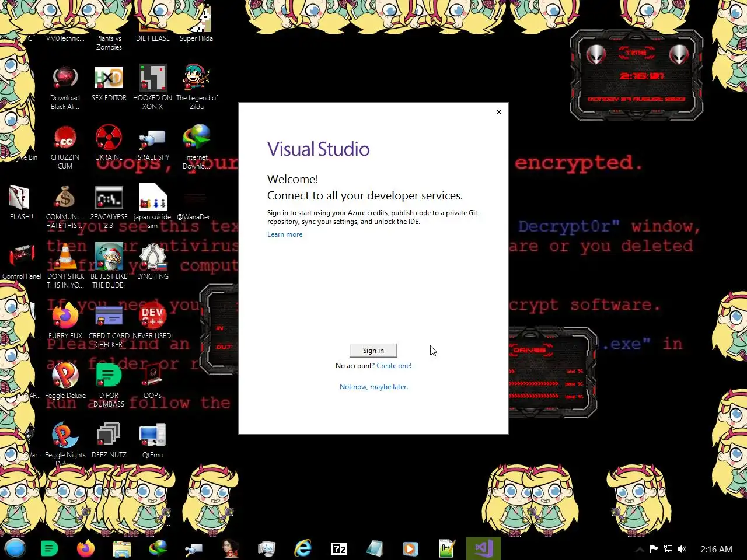747x560 pixels.
Task: Select the ISRAEL SPY desktop icon
Action: pyautogui.click(x=153, y=143)
